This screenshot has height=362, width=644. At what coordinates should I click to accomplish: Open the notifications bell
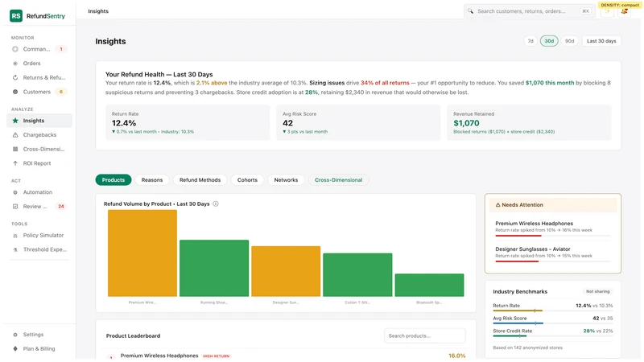[625, 11]
